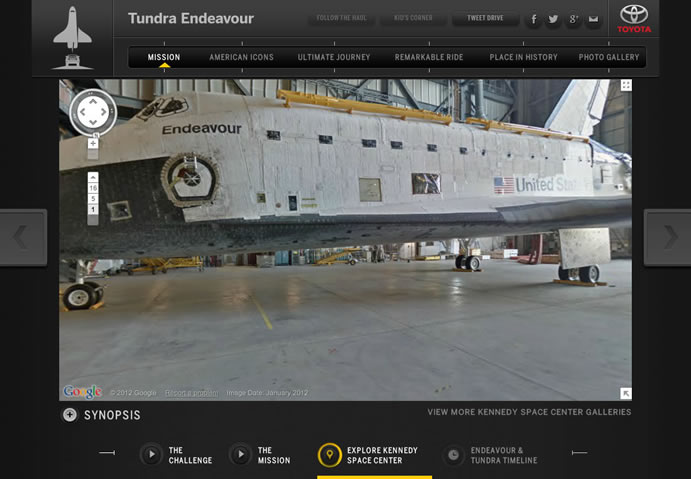Pan the Street View upward
Image resolution: width=691 pixels, height=479 pixels.
pos(93,102)
